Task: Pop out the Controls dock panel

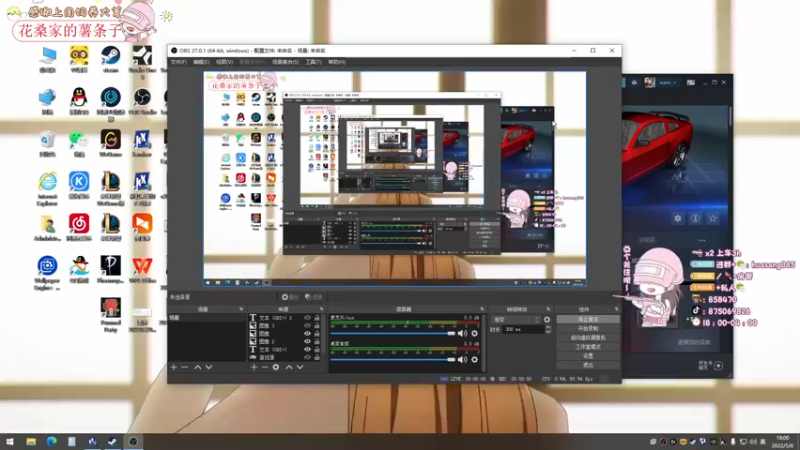Action: coord(616,309)
